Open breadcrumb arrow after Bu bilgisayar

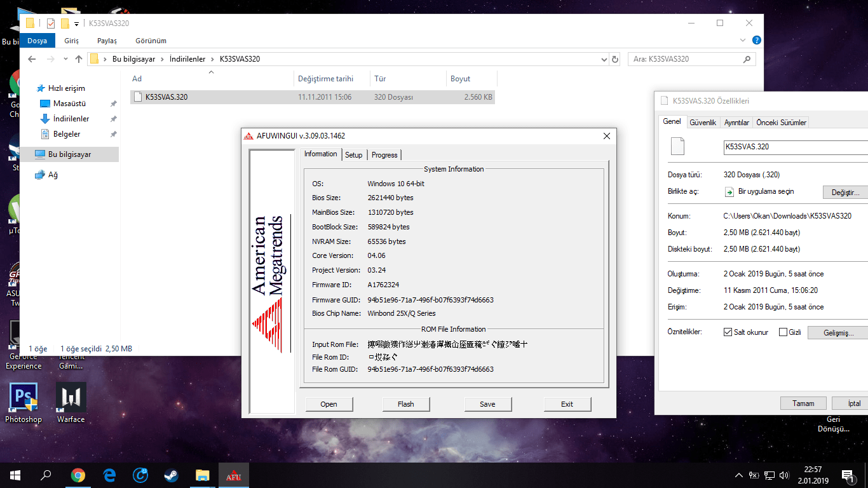pos(163,59)
